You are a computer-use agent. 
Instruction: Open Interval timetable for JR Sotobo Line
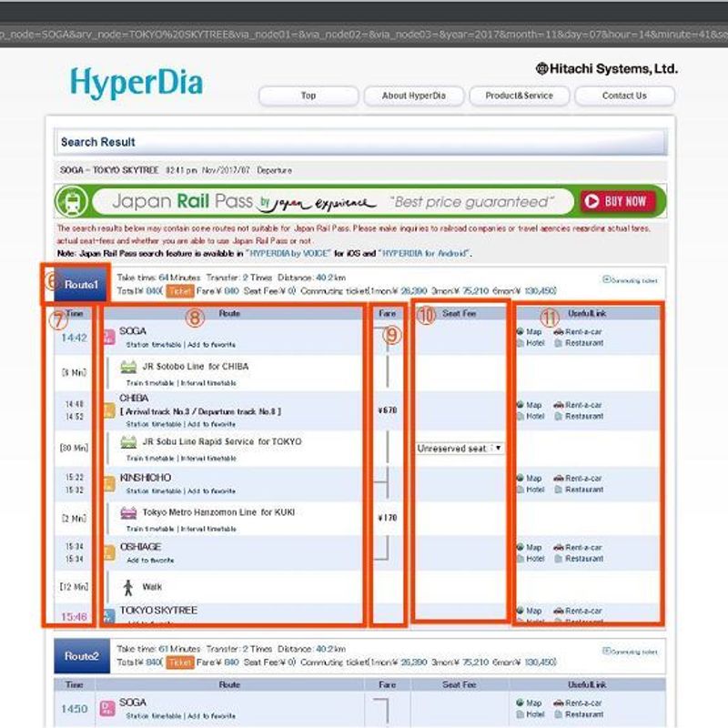[x=208, y=383]
